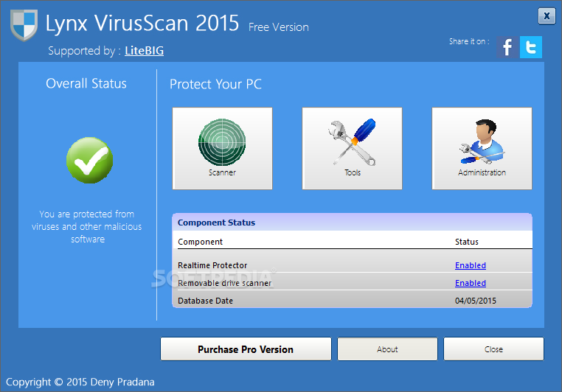Click the Lynx VirusScan 2015 title
562x392 pixels.
(x=142, y=24)
